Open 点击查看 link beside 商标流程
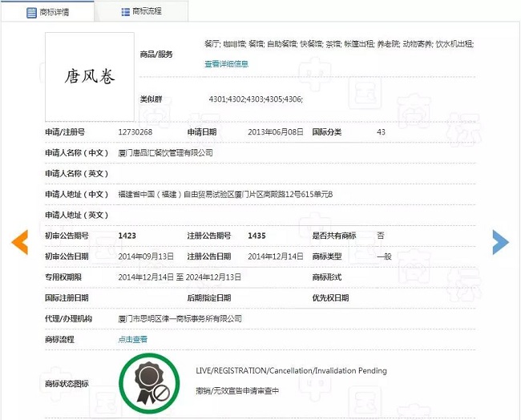Image resolution: width=521 pixels, height=420 pixels. 132,339
